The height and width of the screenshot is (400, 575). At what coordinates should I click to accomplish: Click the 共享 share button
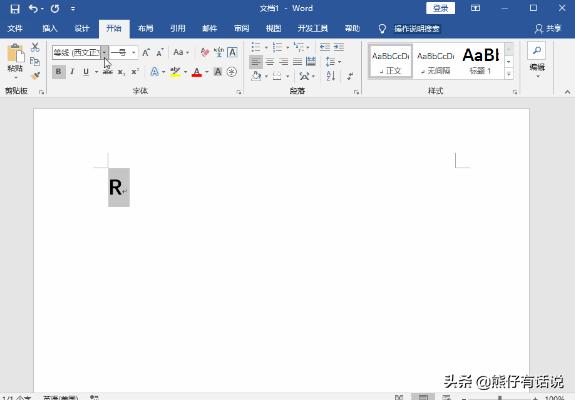pos(548,29)
